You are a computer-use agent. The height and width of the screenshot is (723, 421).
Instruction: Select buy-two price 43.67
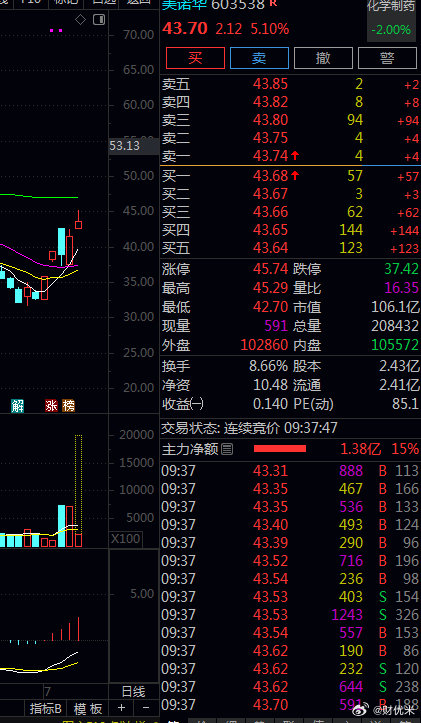coord(270,194)
